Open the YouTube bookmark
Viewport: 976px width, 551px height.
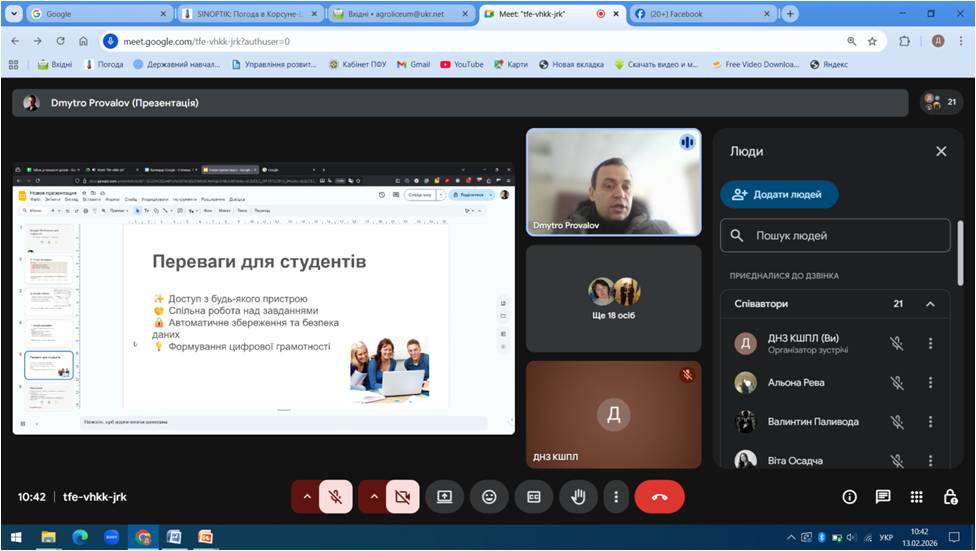[x=461, y=64]
